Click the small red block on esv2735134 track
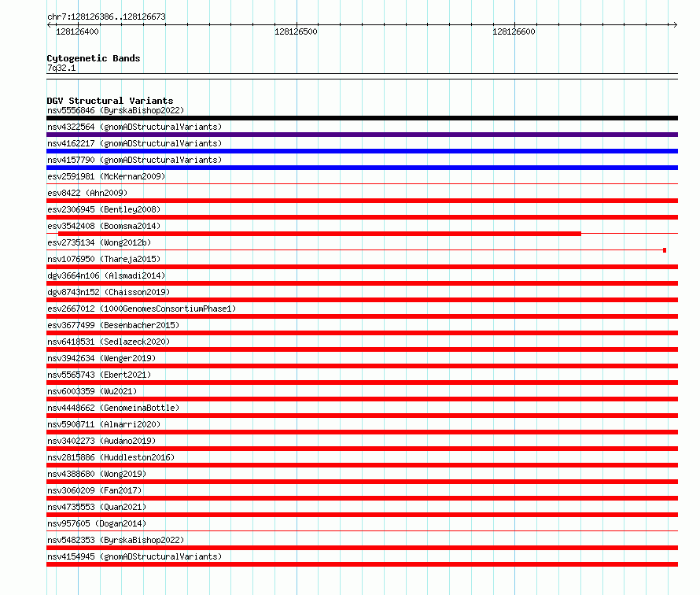The height and width of the screenshot is (595, 700). click(x=665, y=250)
